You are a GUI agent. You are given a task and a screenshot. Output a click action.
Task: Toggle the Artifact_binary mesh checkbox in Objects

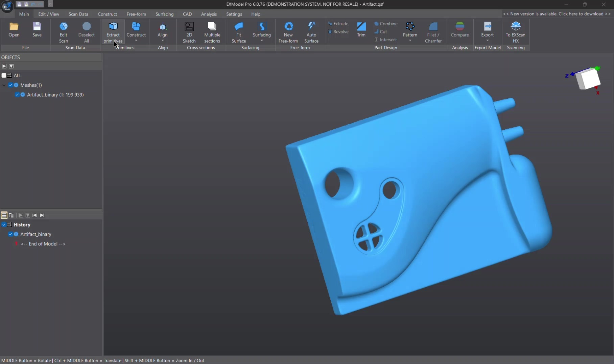click(x=17, y=95)
